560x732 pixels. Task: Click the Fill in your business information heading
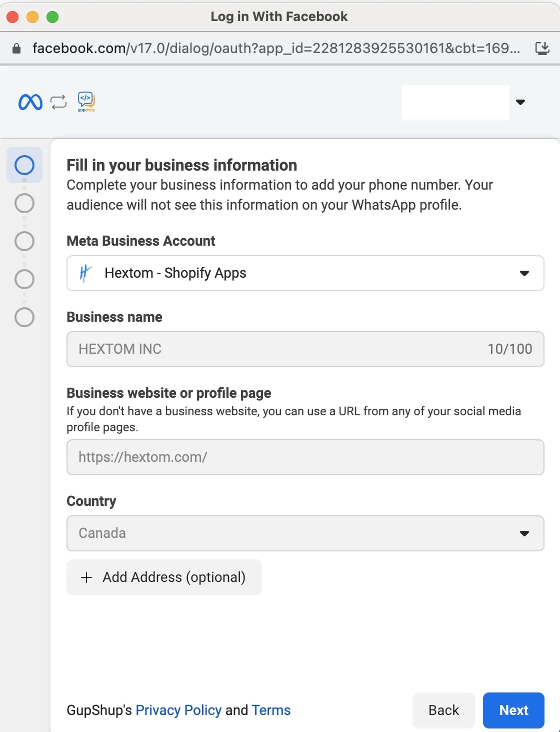coord(182,165)
